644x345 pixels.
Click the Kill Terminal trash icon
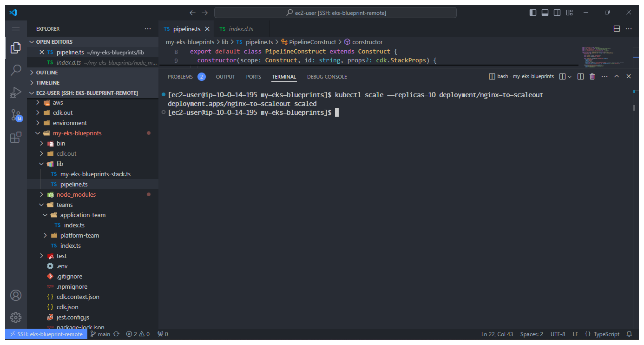pos(592,77)
